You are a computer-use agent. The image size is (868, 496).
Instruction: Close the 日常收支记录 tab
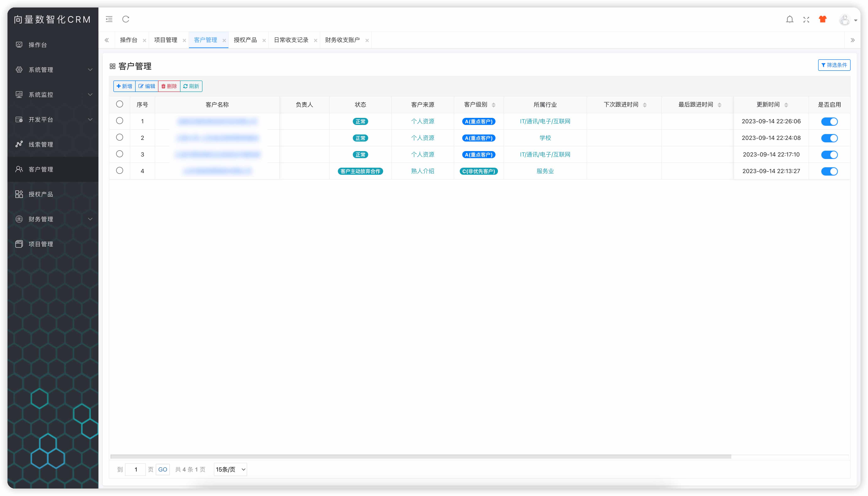pos(316,40)
